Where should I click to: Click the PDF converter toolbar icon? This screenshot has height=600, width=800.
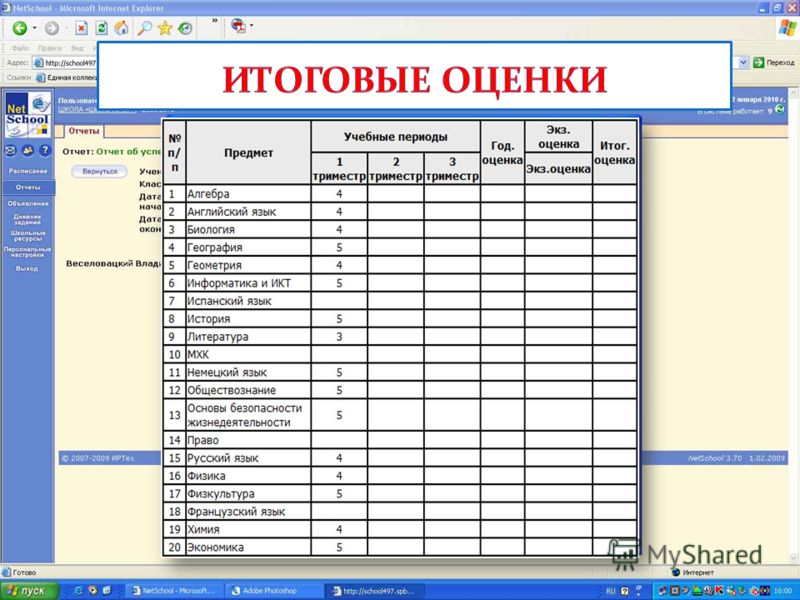pyautogui.click(x=238, y=26)
